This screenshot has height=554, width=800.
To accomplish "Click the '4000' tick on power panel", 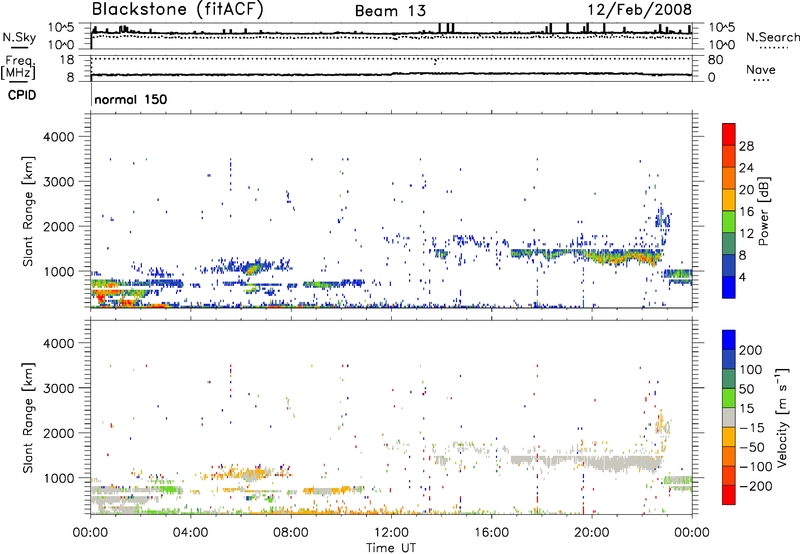I will click(x=58, y=137).
